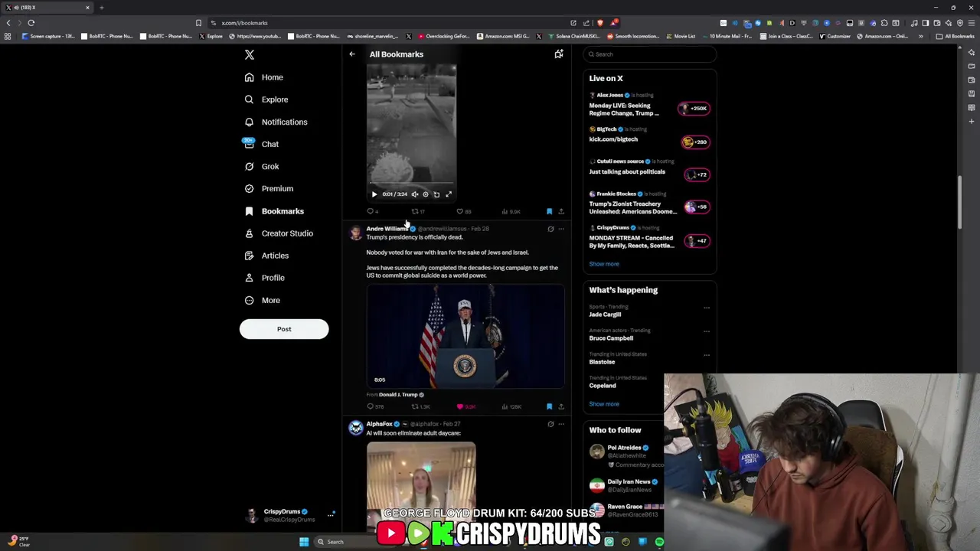Repost the Andre Williams post (1.3K reposts)
Viewport: 980px width, 551px height.
pos(420,406)
